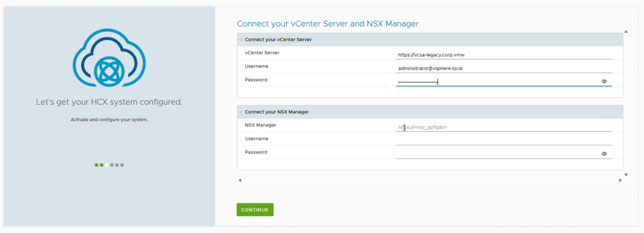Click the HCX cloud globe logo
644x233 pixels.
pyautogui.click(x=109, y=57)
